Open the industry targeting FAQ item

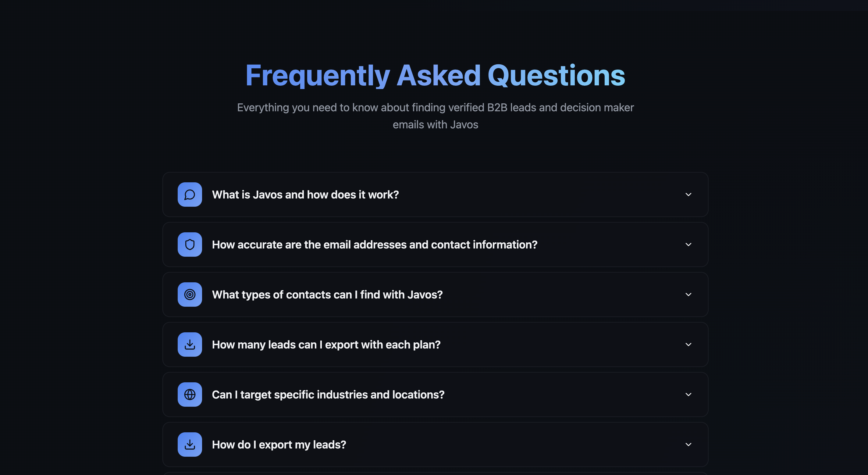point(435,395)
